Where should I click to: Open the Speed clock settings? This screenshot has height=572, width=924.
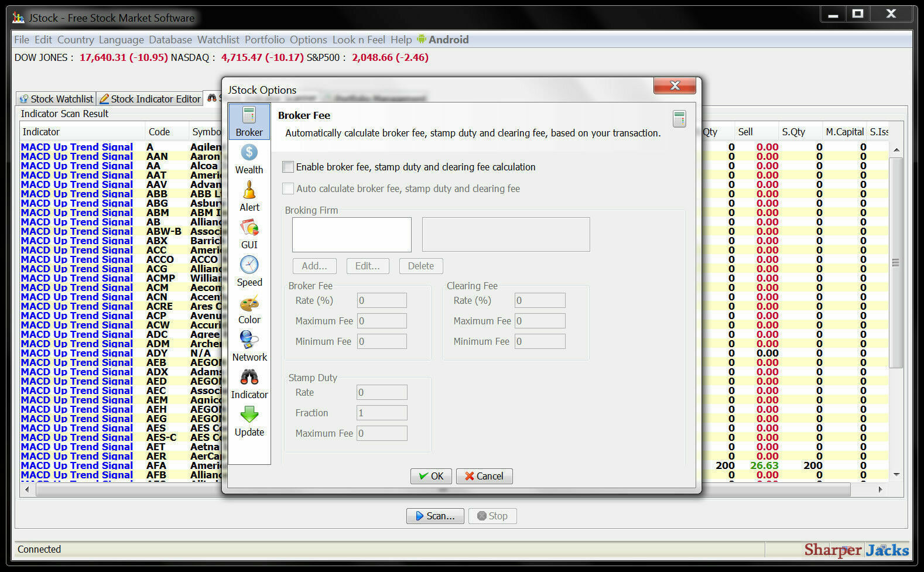click(x=249, y=272)
